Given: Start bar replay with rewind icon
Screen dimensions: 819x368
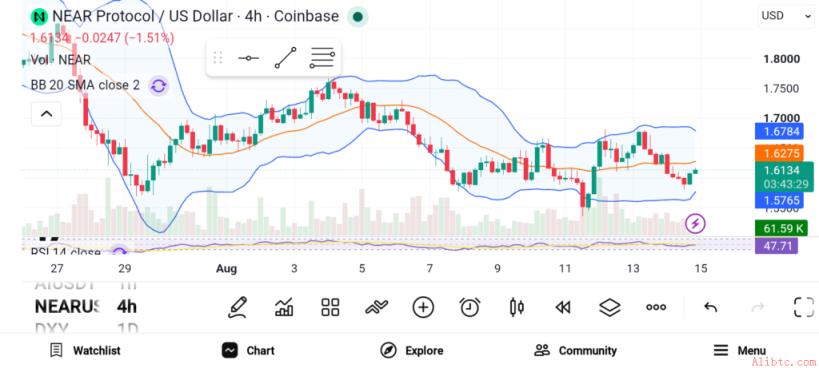Looking at the screenshot, I should point(563,307).
